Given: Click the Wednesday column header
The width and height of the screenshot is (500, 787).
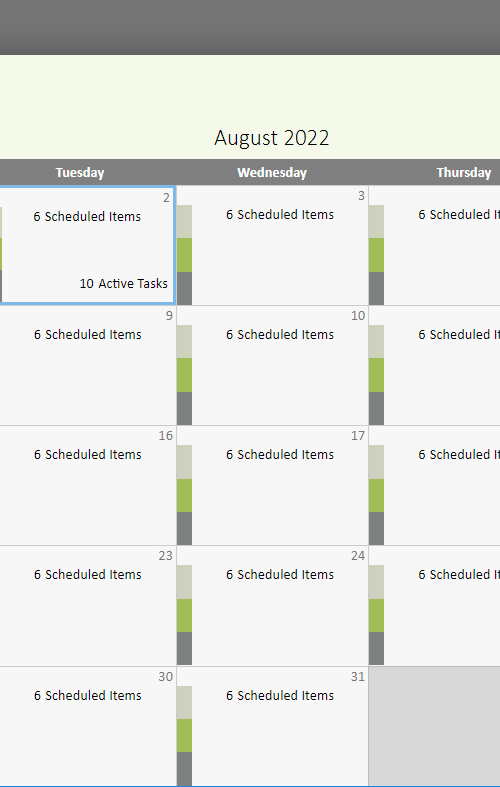Looking at the screenshot, I should [x=272, y=173].
